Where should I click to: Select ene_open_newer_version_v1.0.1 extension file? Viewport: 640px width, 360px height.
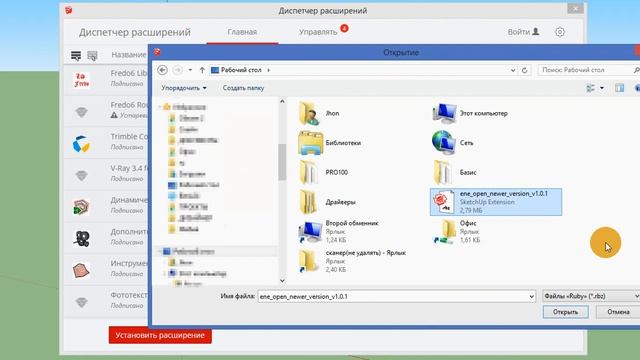tap(496, 202)
